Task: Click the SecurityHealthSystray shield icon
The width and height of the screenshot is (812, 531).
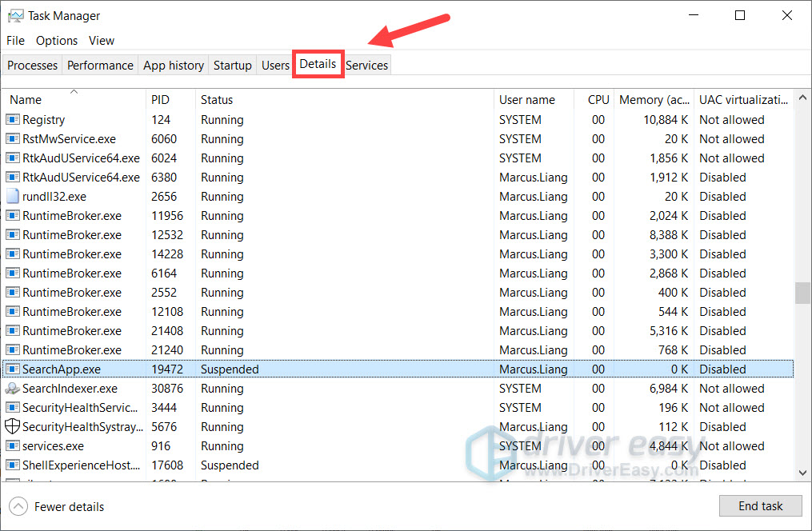Action: click(x=13, y=427)
